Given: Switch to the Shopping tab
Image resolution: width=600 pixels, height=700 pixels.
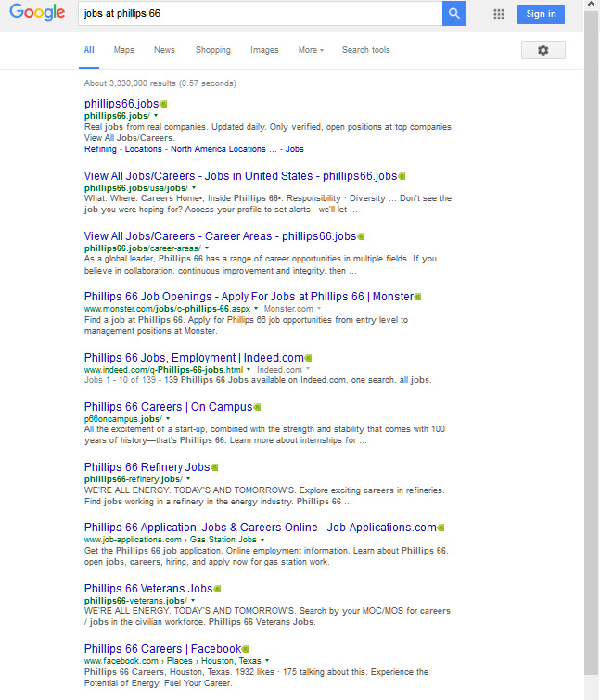Looking at the screenshot, I should point(213,50).
